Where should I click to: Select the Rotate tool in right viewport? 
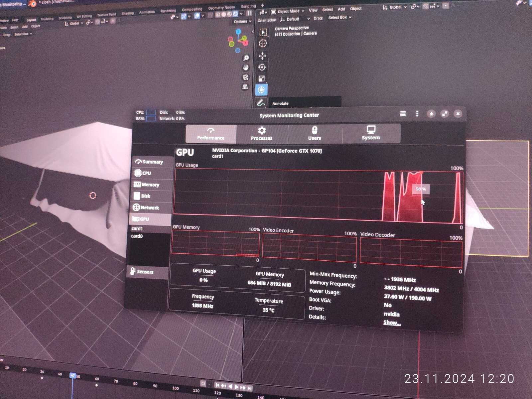pos(262,67)
